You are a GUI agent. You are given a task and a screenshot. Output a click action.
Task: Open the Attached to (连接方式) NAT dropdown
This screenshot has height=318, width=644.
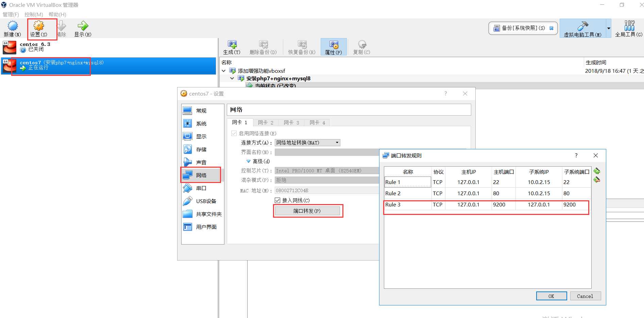pos(307,143)
